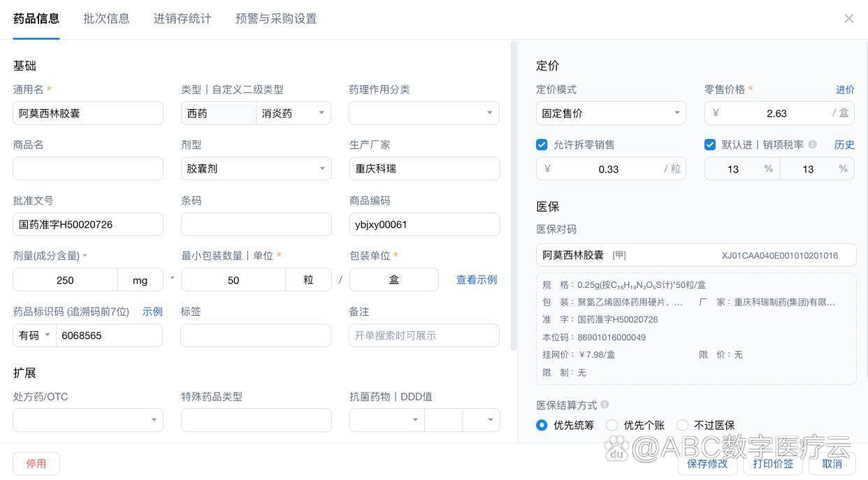Click the identifier code 6068565 field

tap(109, 335)
